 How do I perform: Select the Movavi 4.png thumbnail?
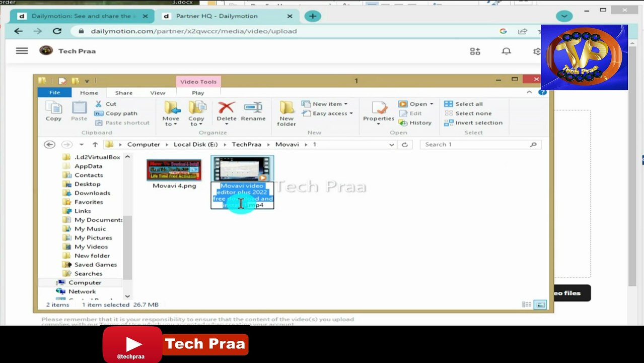pyautogui.click(x=174, y=170)
